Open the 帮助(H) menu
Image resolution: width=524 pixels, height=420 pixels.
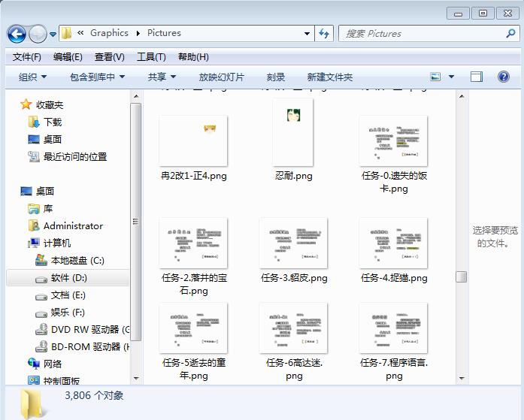(x=193, y=57)
